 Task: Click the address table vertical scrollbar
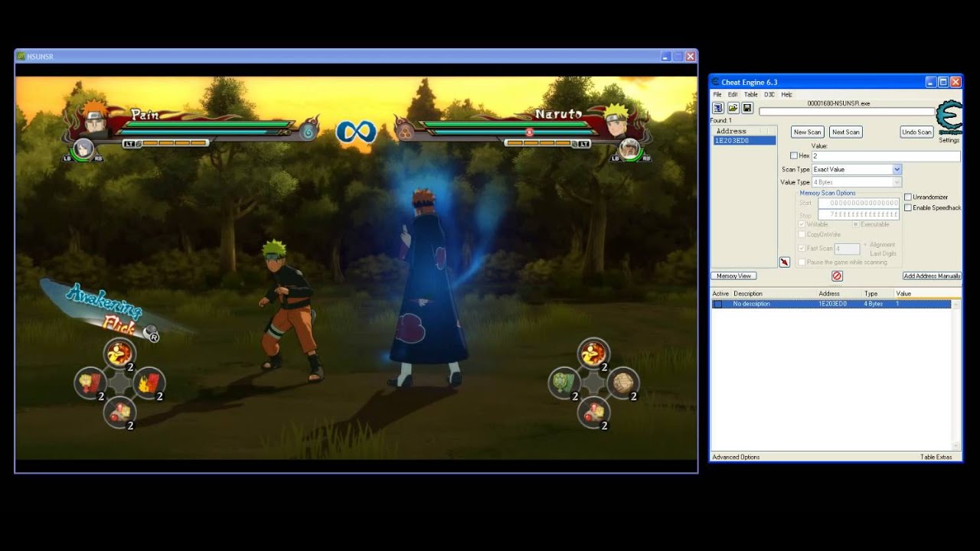point(956,375)
